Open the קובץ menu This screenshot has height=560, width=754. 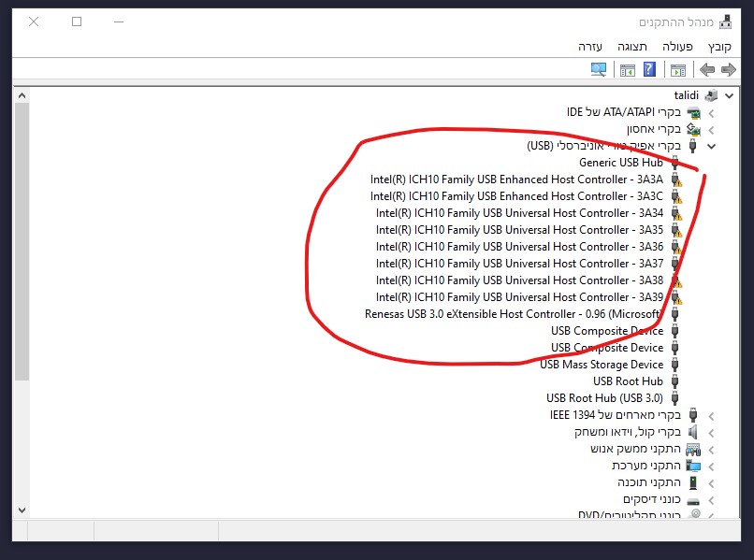coord(719,47)
